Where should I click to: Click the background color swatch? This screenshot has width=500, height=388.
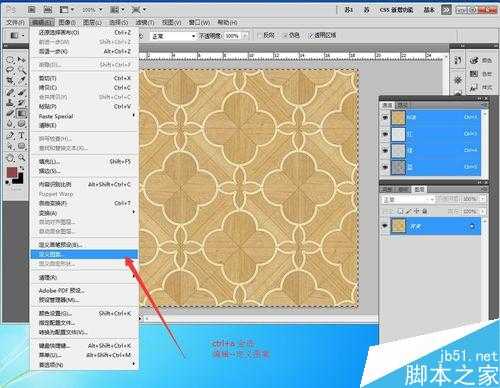point(20,179)
